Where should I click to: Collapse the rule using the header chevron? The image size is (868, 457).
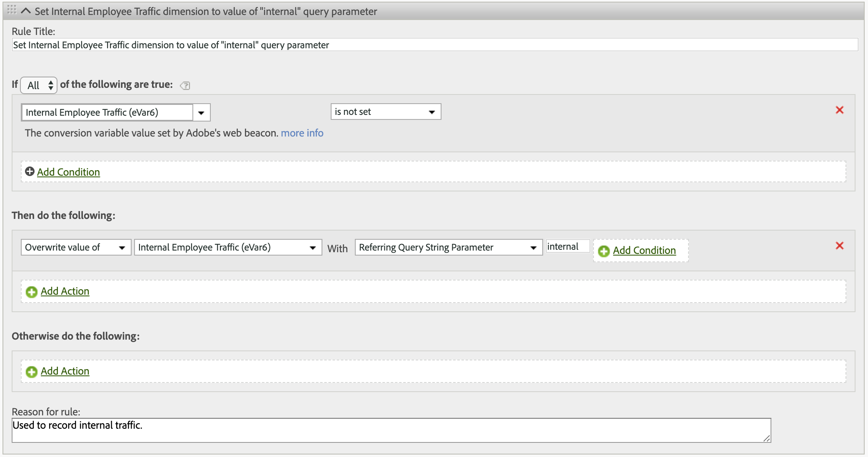(x=26, y=11)
